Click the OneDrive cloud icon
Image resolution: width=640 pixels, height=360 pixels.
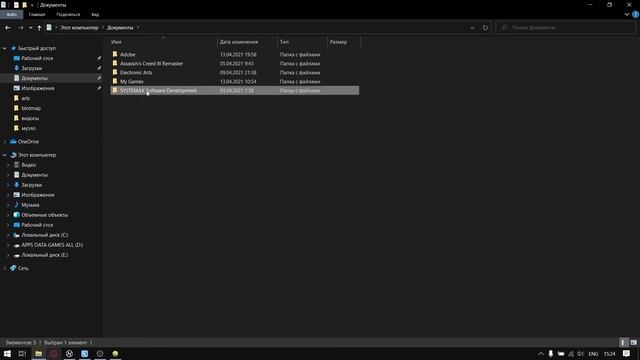pyautogui.click(x=13, y=141)
